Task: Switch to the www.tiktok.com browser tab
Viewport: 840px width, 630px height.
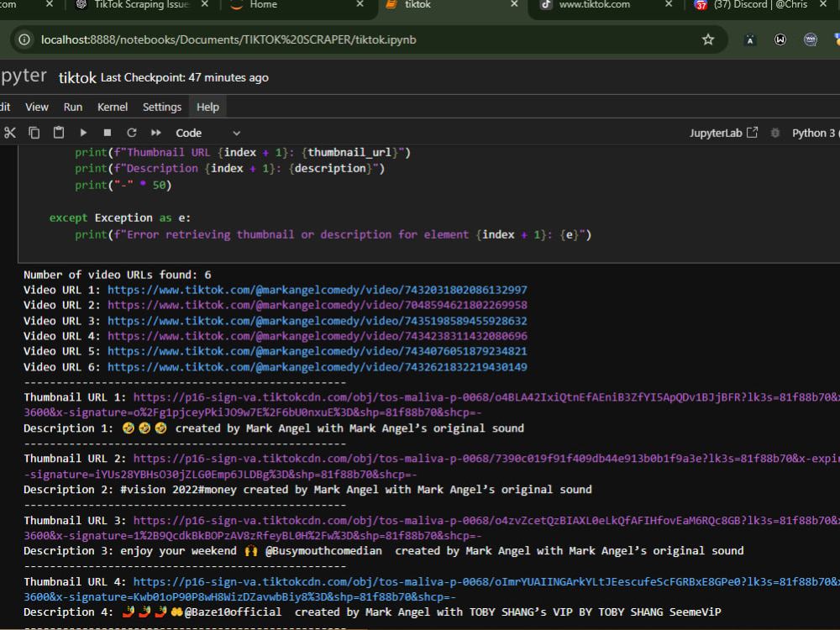Action: pyautogui.click(x=595, y=5)
